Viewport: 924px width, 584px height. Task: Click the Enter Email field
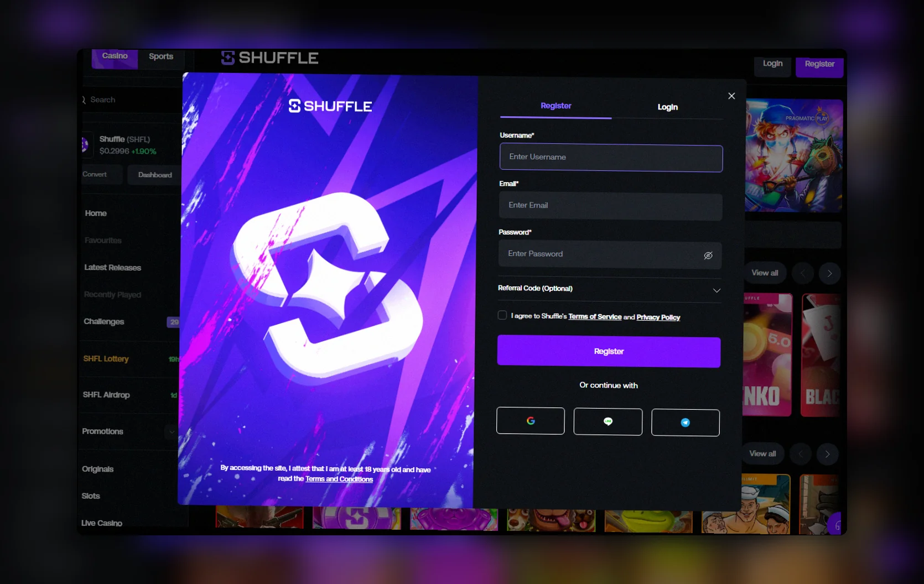(x=610, y=206)
